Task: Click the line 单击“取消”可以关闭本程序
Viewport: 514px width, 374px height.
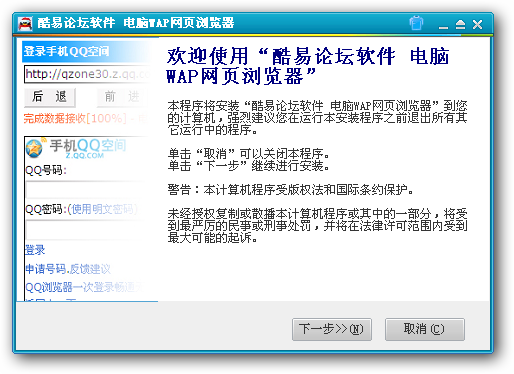Action: coord(249,154)
